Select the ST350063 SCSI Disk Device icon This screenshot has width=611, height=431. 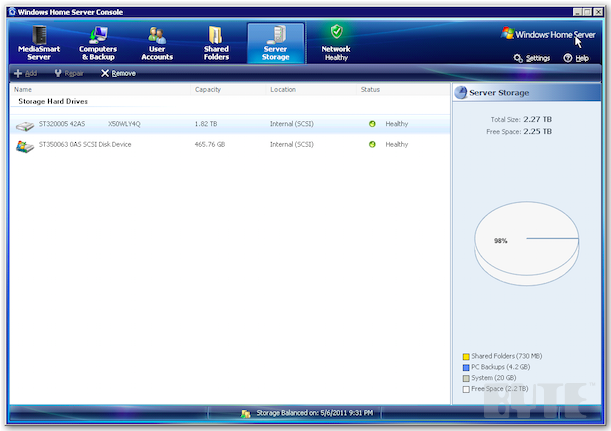[x=25, y=145]
